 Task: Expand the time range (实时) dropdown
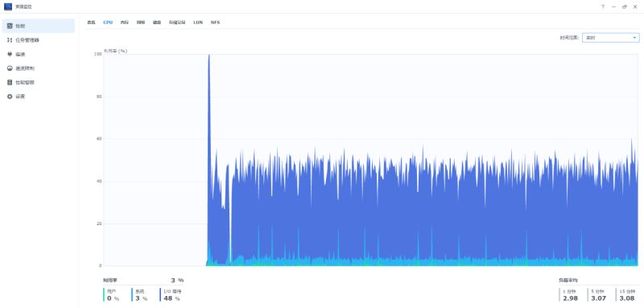[611, 38]
